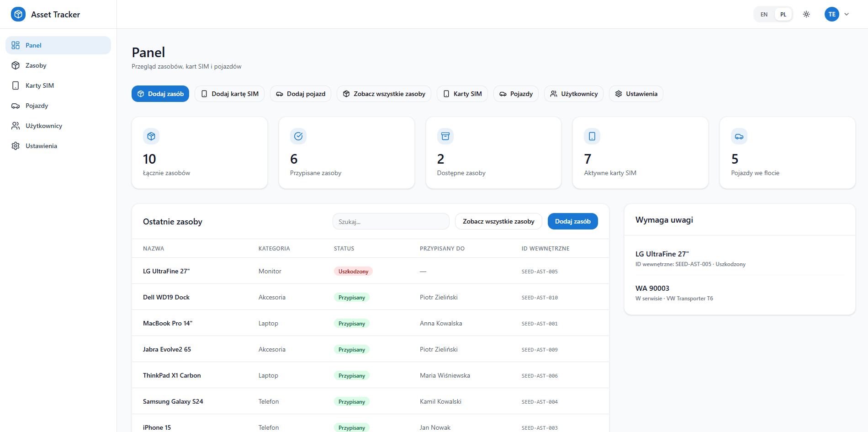Click the Użytkownicy people icon in sidebar
The height and width of the screenshot is (432, 868).
click(16, 126)
